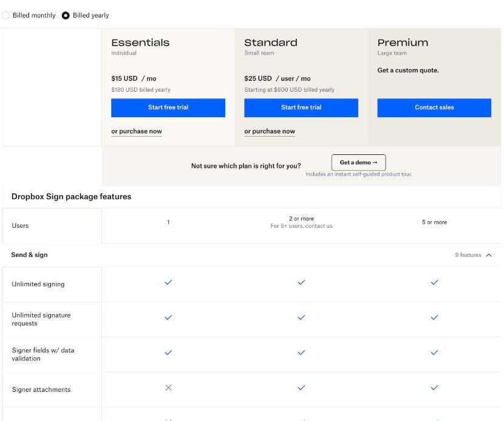
Task: Click the '9 features' label
Action: point(468,255)
